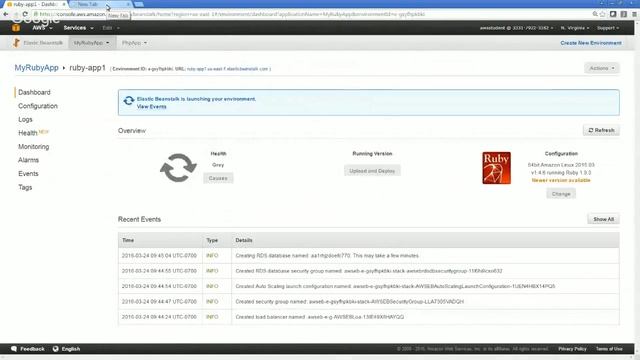Viewport: 640px width, 360px height.
Task: Click the Refresh button in Overview
Action: click(601, 130)
